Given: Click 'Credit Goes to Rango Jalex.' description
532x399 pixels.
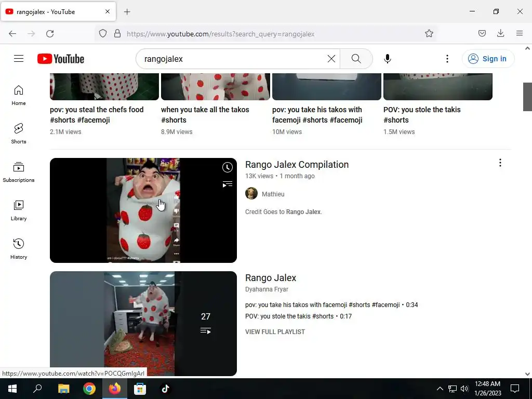Looking at the screenshot, I should (x=283, y=212).
